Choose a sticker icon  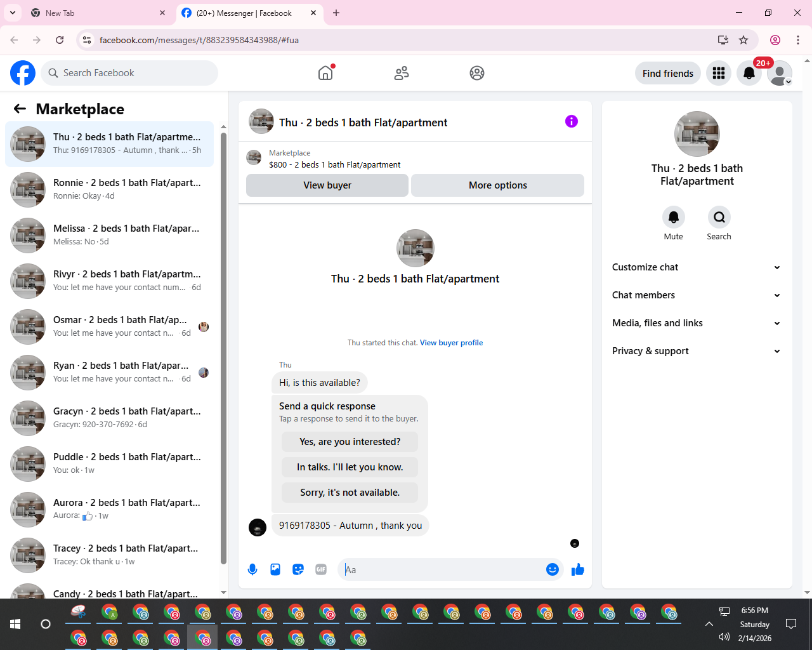tap(298, 569)
